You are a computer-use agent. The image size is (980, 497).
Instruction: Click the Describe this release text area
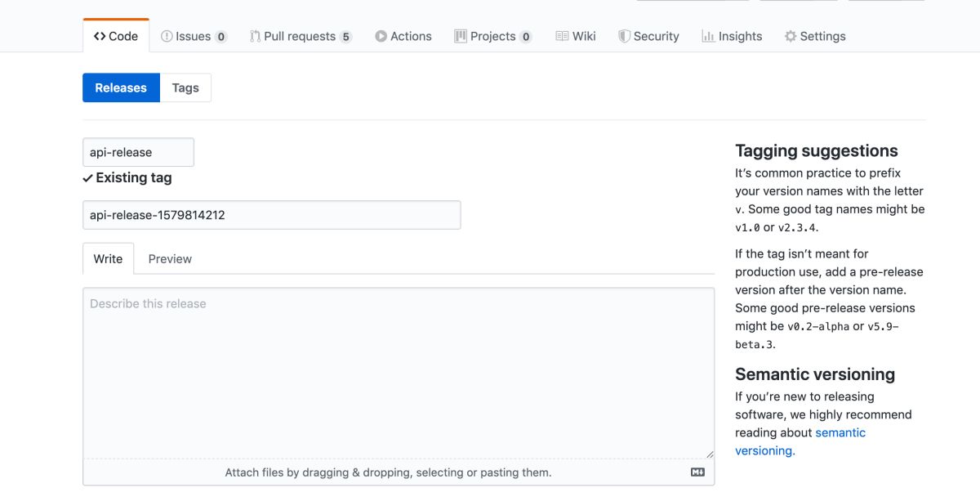click(x=399, y=373)
